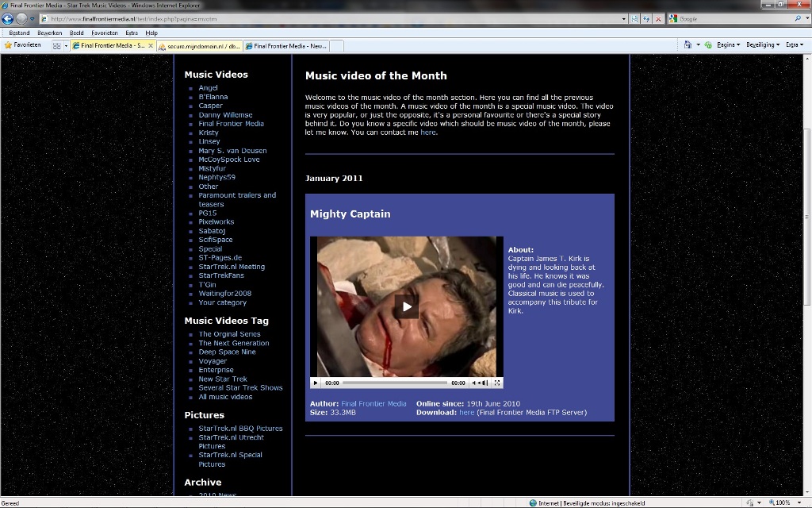Click the contact 'here' link in intro
812x508 pixels.
428,133
